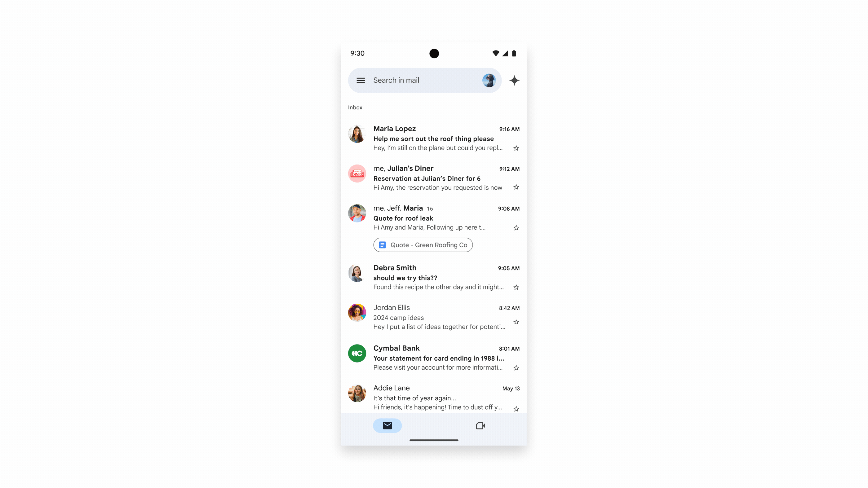Star the Jordan Ellis email

516,322
